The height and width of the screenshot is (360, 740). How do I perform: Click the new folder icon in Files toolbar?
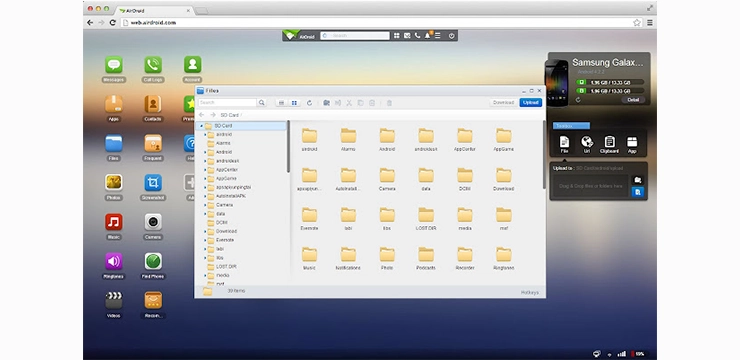point(326,103)
